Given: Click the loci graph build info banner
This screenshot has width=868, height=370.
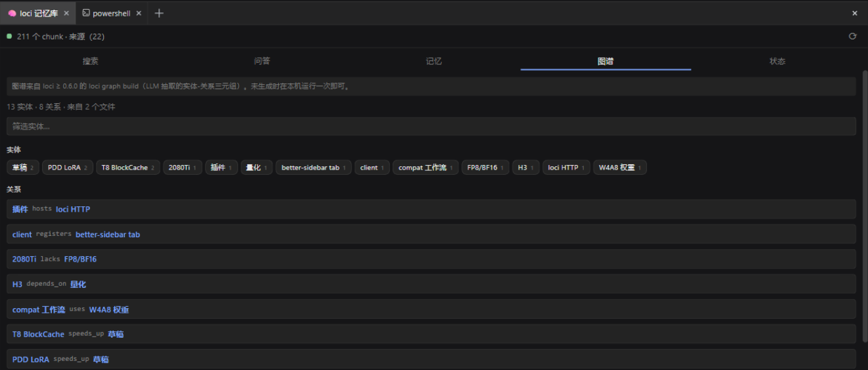Looking at the screenshot, I should [x=431, y=86].
